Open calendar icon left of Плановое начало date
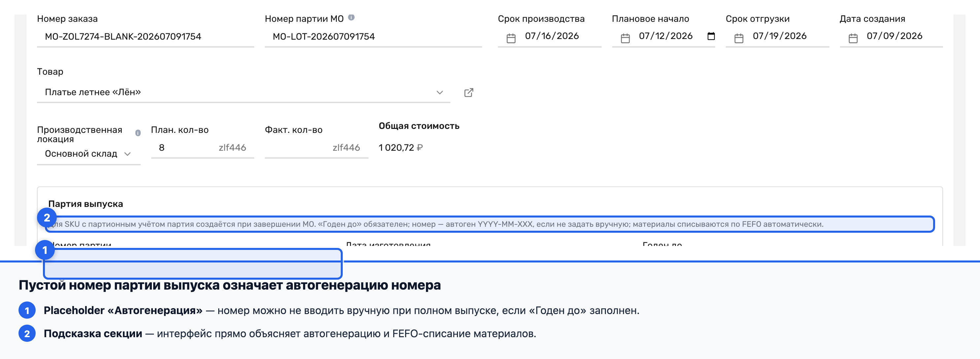This screenshot has height=359, width=980. pos(625,38)
